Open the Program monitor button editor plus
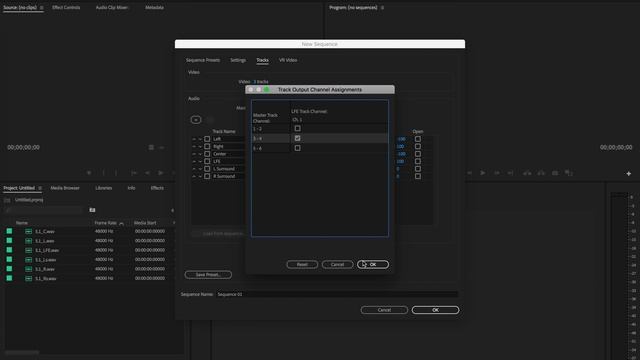 pos(629,173)
